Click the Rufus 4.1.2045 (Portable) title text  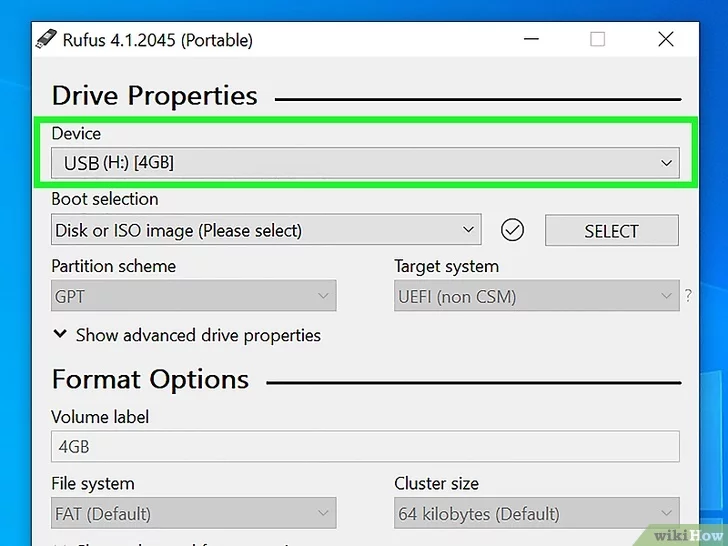click(x=157, y=40)
